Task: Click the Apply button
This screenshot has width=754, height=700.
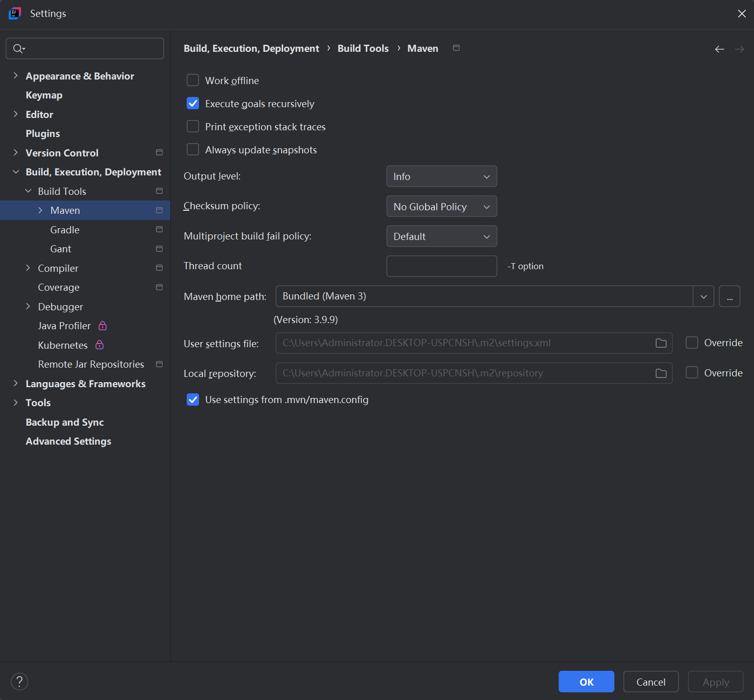Action: (716, 682)
